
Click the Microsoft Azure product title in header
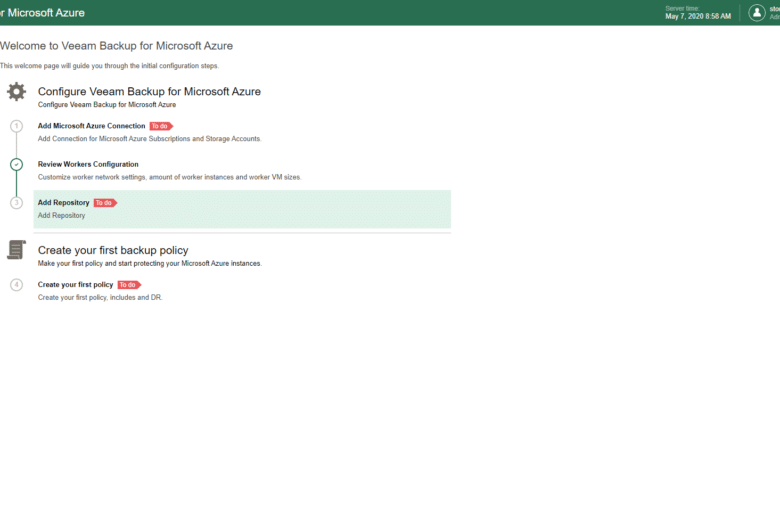point(43,13)
